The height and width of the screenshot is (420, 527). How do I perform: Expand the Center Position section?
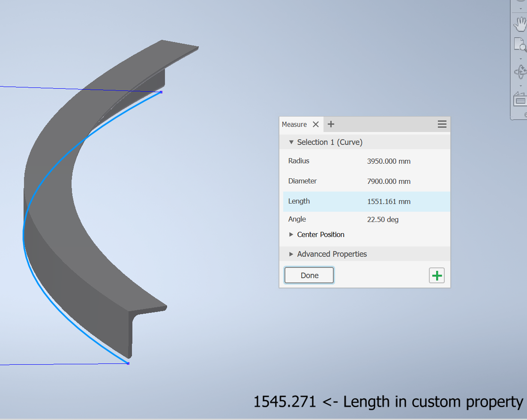pyautogui.click(x=292, y=234)
